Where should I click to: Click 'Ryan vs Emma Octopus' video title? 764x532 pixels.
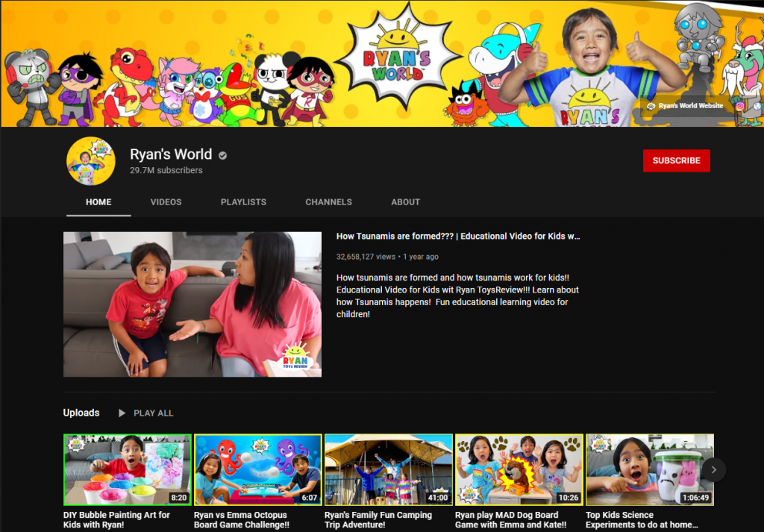tap(242, 520)
